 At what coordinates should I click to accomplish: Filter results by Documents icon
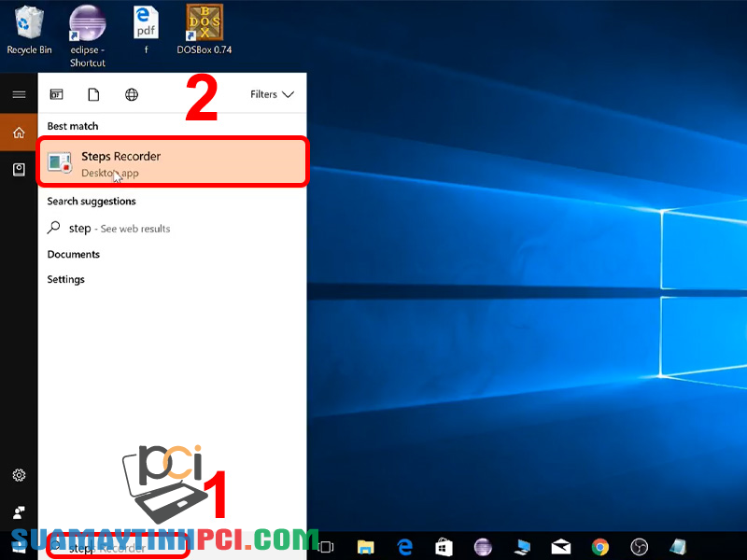pyautogui.click(x=94, y=94)
